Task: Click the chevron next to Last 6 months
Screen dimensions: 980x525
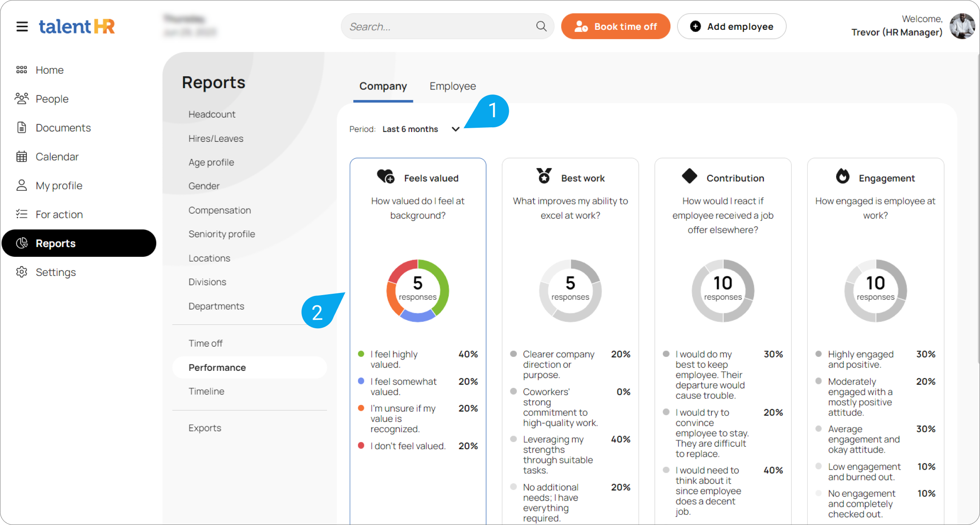Action: coord(456,129)
